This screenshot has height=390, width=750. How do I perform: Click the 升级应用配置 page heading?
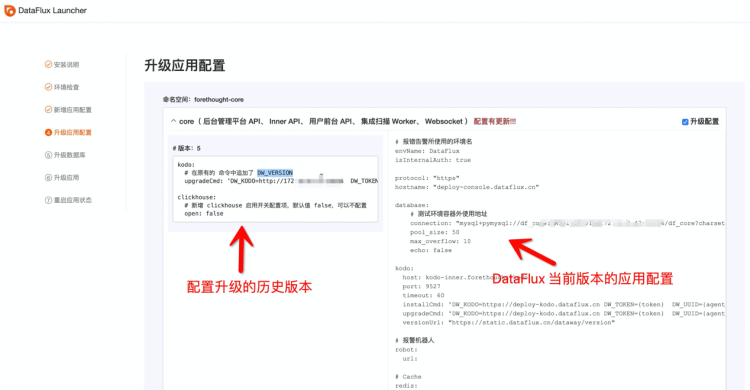(x=185, y=65)
